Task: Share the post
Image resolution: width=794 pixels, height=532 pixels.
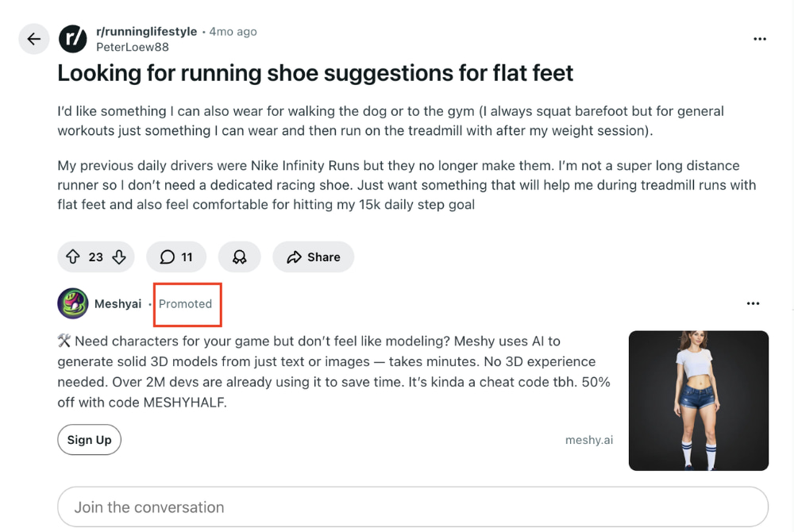Action: (x=313, y=256)
